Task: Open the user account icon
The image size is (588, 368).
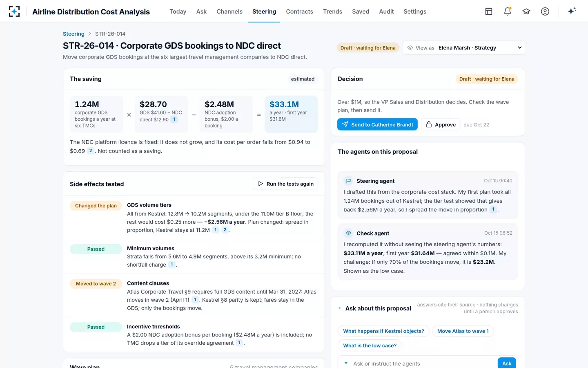Action: [545, 11]
